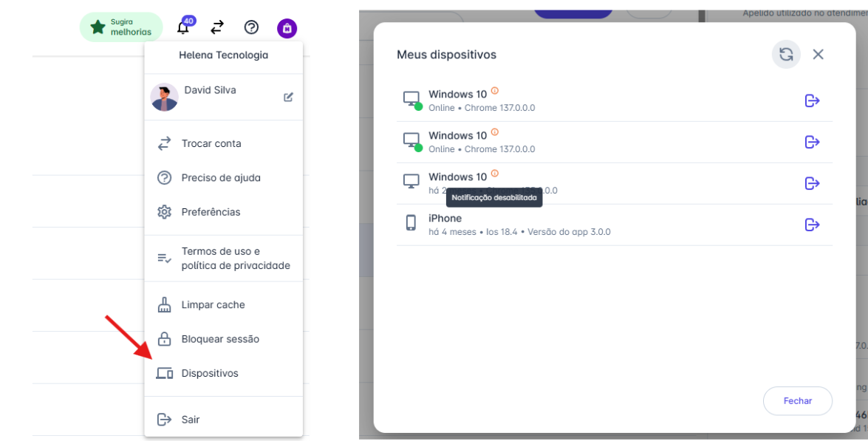Click the purple profile avatar icon
This screenshot has height=441, width=868.
coord(287,28)
